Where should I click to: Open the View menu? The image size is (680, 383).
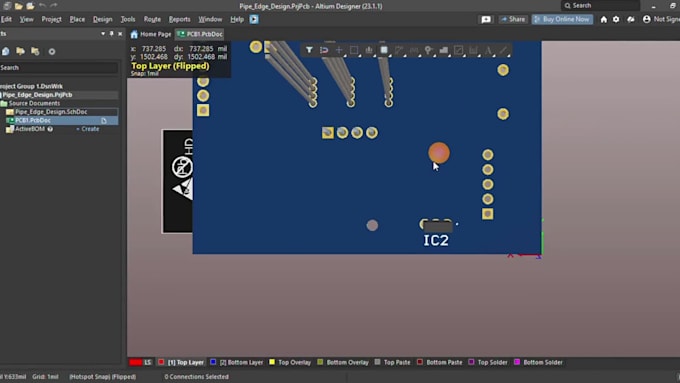[26, 19]
